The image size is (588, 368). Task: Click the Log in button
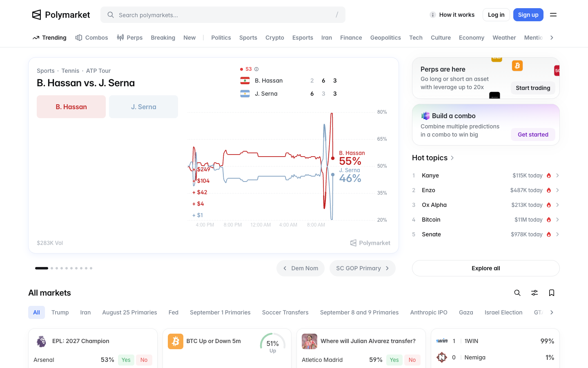coord(496,15)
